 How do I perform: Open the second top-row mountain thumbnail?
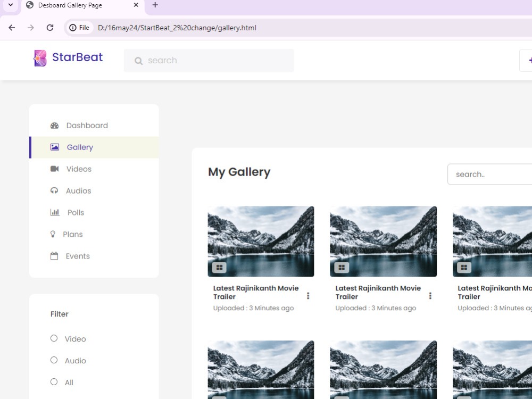(x=384, y=241)
